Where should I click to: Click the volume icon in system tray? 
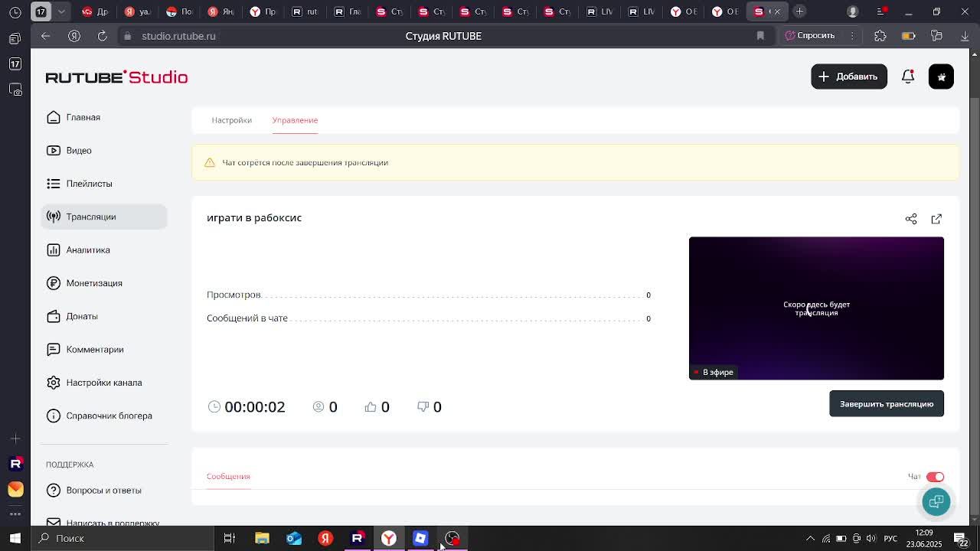[x=871, y=538]
